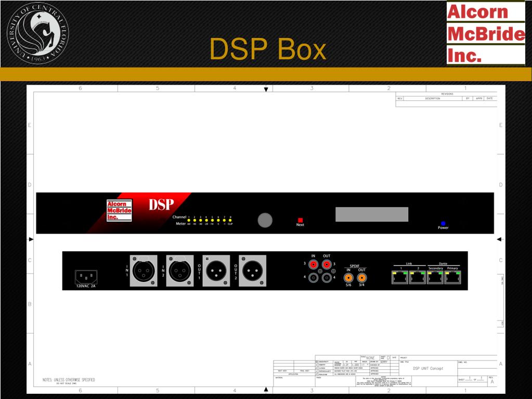Image resolution: width=532 pixels, height=399 pixels.
Task: Click the black RCA OUT 4 jack
Action: point(327,278)
